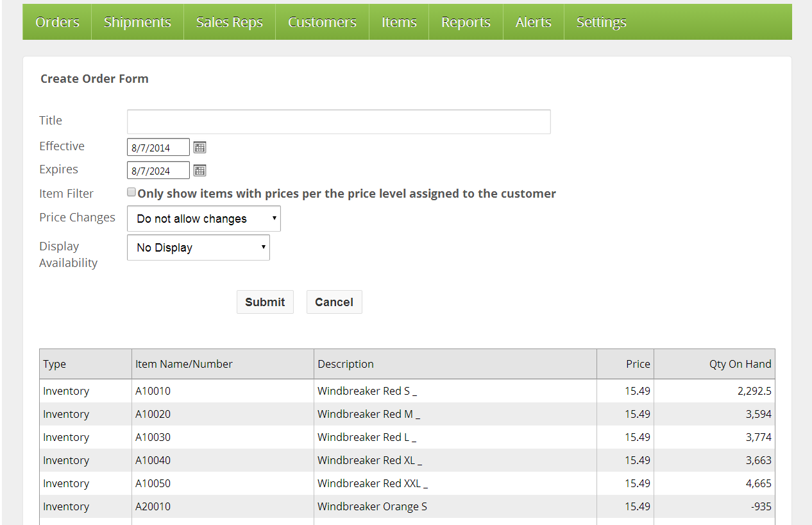Viewport: 812px width, 525px height.
Task: Switch to the Items menu
Action: coord(398,22)
